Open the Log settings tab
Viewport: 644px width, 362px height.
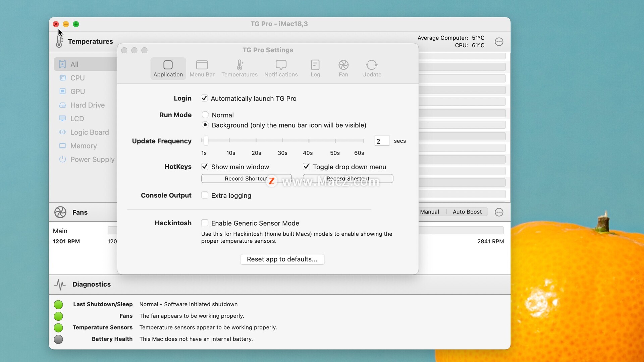(x=315, y=68)
